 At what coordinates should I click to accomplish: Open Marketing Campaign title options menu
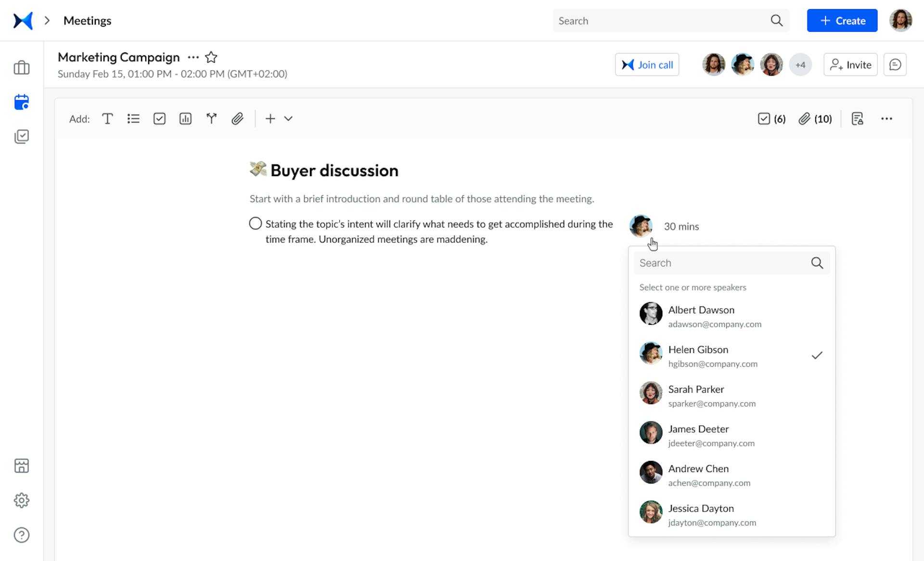[193, 57]
